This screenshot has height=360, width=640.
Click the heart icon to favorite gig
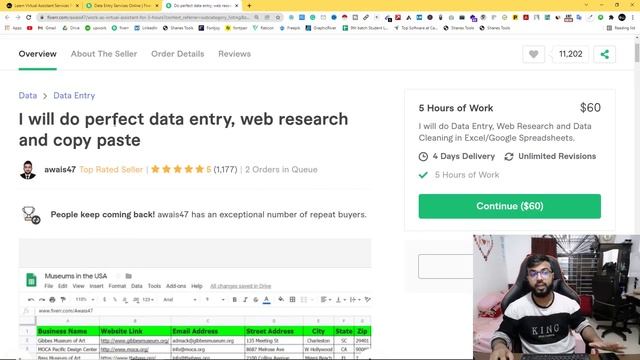coord(533,54)
